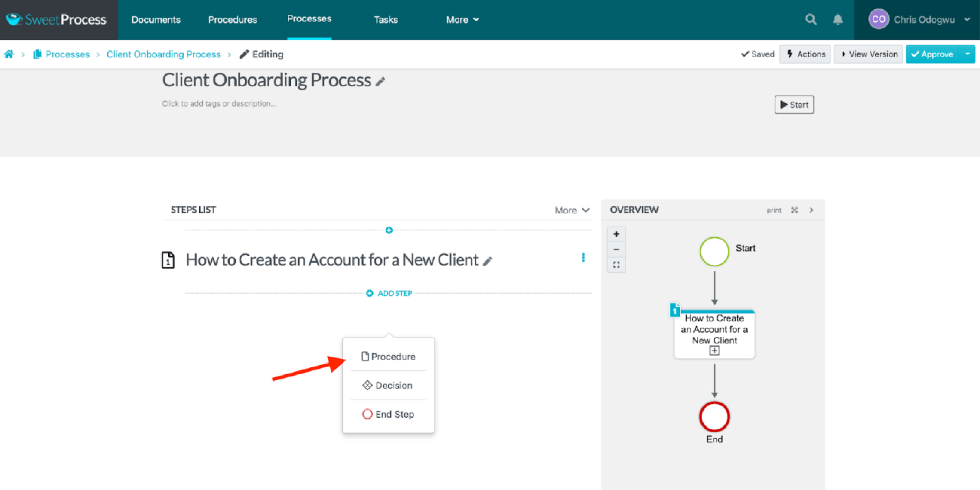Viewport: 980px width, 490px height.
Task: Click the Start button in overview panel
Action: [714, 249]
